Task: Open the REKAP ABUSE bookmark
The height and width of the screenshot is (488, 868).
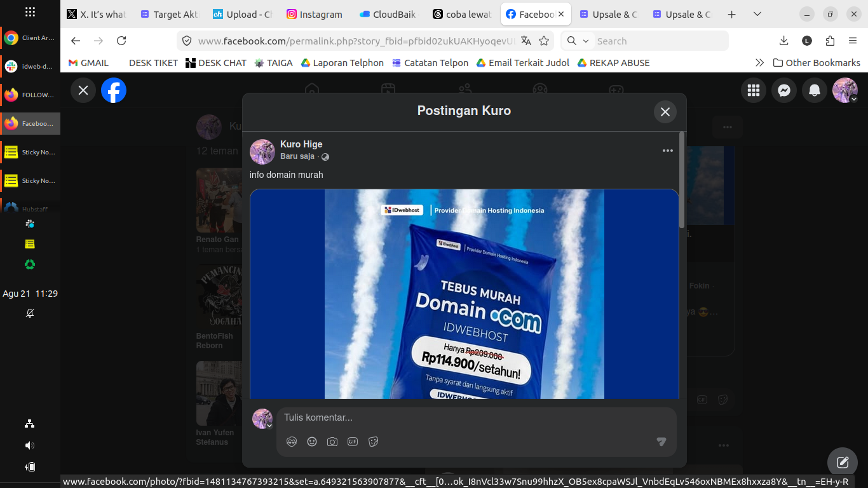Action: [x=613, y=63]
